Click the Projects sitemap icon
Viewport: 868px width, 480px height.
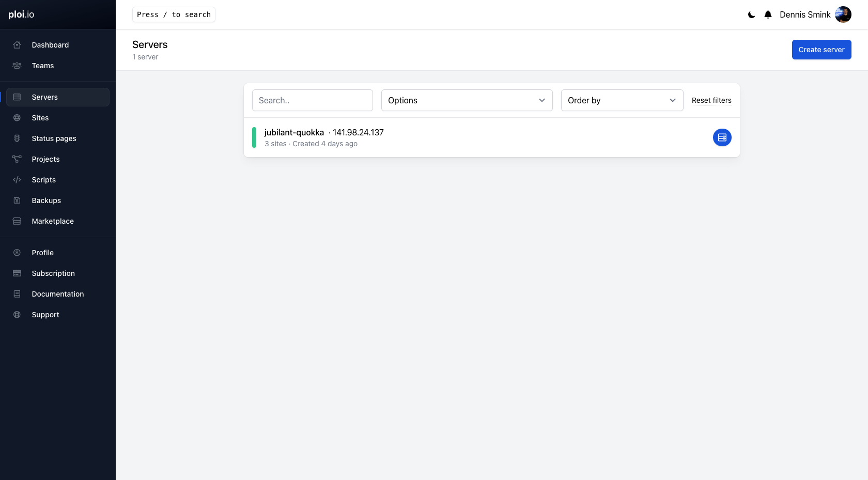(17, 159)
